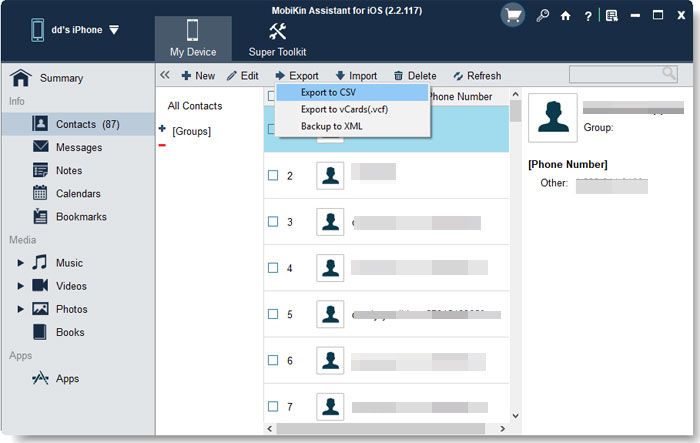
Task: Check the box for contact 4
Action: tap(273, 267)
